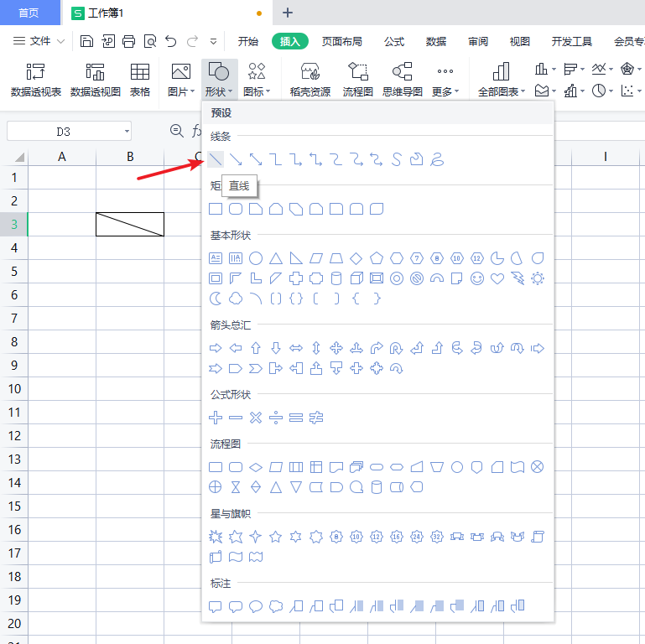The width and height of the screenshot is (645, 644).
Task: Select row 3 header
Action: tap(13, 224)
